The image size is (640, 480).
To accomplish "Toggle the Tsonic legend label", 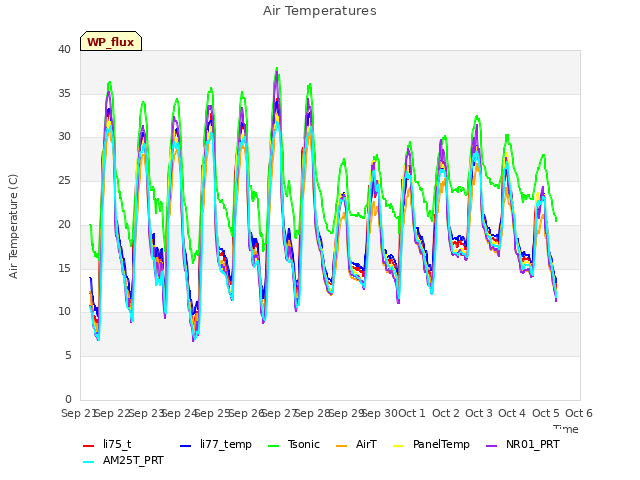I will tap(304, 444).
